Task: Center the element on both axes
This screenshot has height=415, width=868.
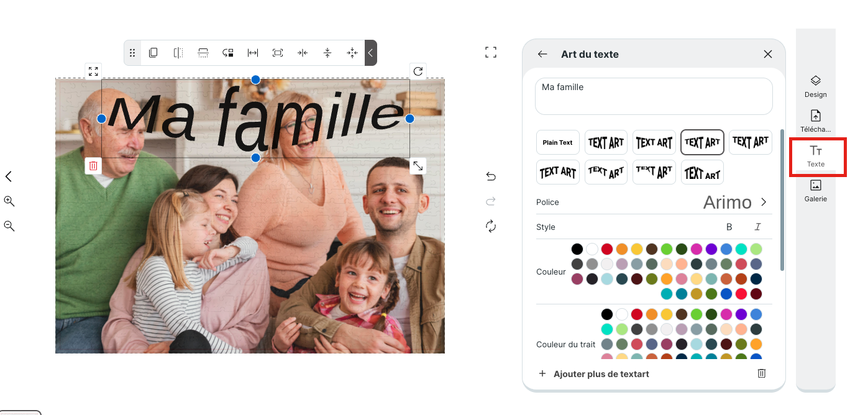Action: [x=352, y=53]
